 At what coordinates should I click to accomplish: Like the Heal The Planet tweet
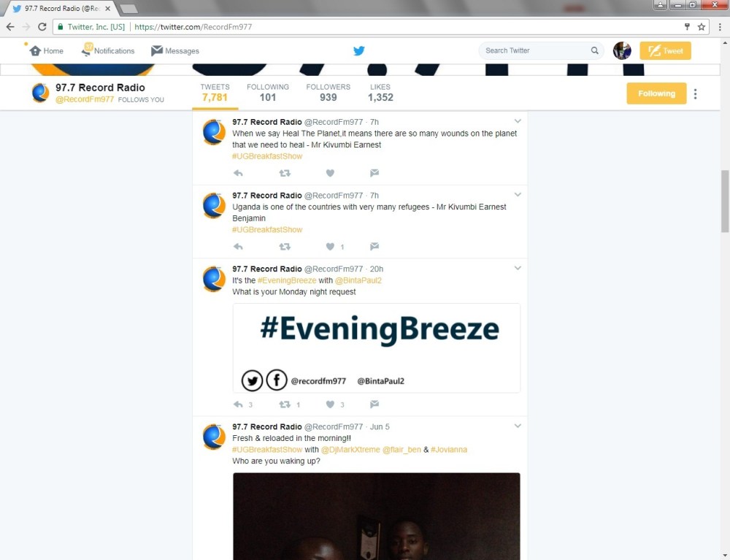(x=330, y=173)
